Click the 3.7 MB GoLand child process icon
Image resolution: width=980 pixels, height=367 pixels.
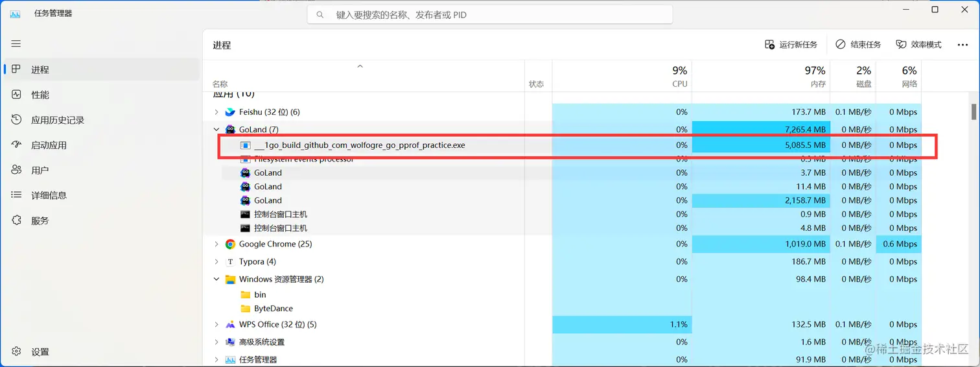(245, 173)
